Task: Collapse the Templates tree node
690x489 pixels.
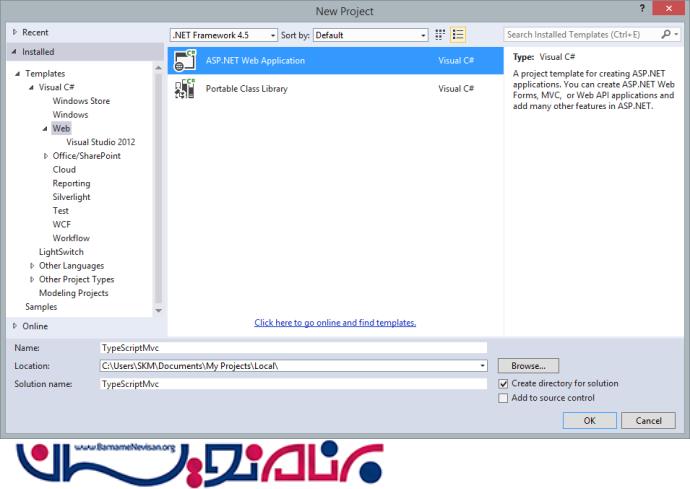Action: click(18, 74)
